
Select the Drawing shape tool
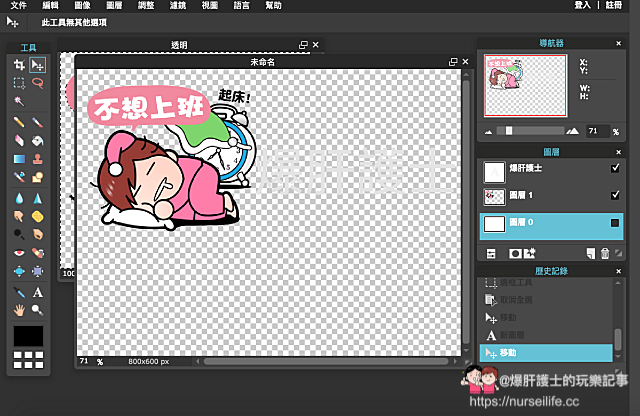pos(38,177)
